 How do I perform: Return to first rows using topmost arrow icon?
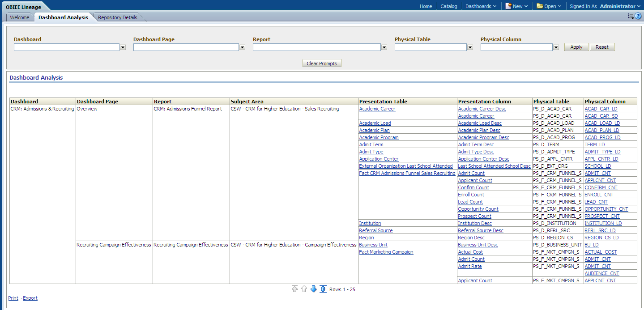click(294, 289)
